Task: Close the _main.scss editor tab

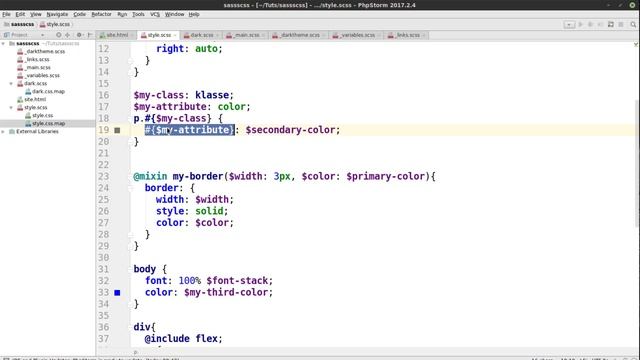Action: pos(263,36)
